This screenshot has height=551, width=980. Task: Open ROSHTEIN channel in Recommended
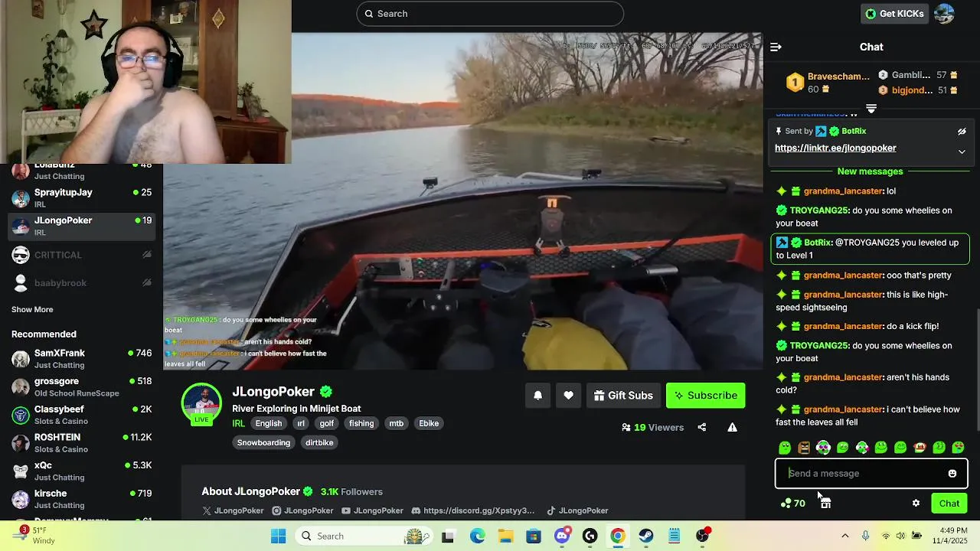[82, 443]
